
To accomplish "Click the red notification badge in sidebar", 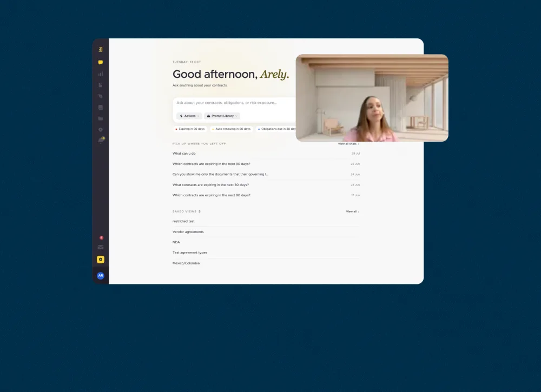I will (x=101, y=238).
